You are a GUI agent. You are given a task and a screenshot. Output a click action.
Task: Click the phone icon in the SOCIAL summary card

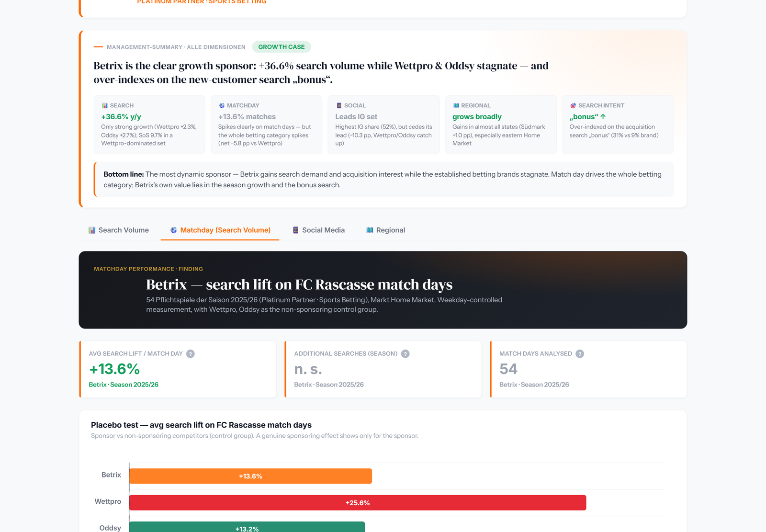click(x=339, y=105)
